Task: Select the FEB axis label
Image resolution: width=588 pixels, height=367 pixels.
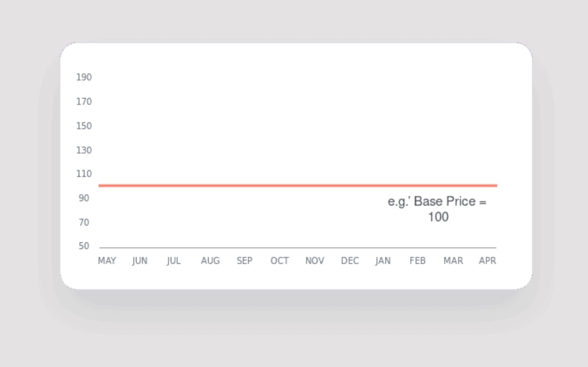Action: click(418, 260)
